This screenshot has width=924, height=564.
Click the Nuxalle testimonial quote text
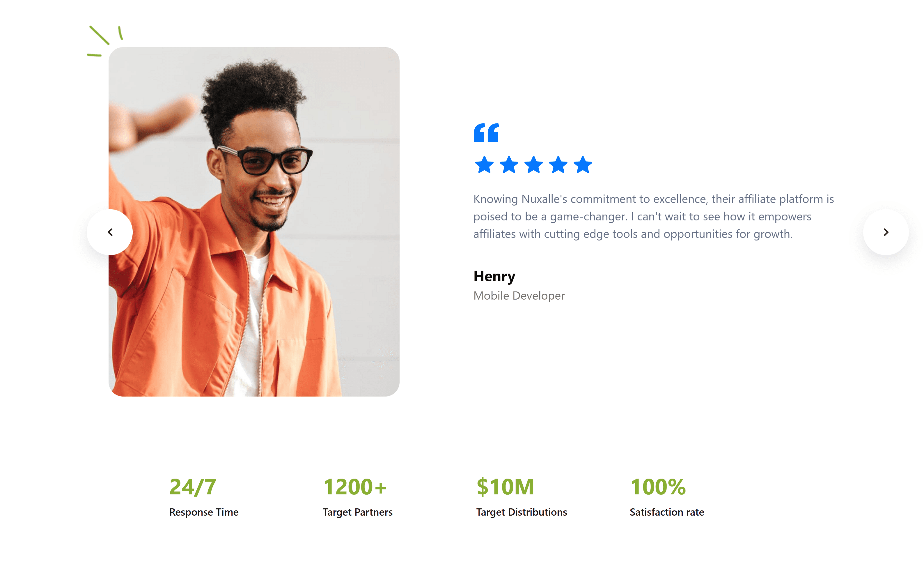[654, 217]
